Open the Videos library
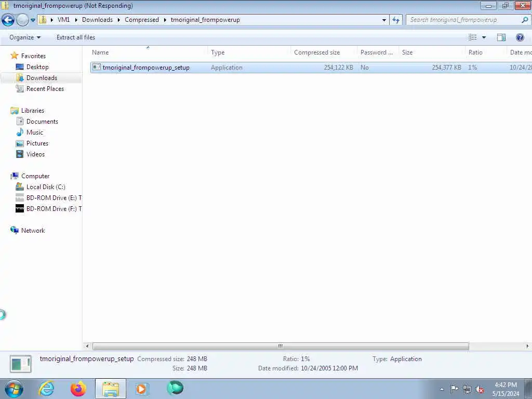 [36, 154]
